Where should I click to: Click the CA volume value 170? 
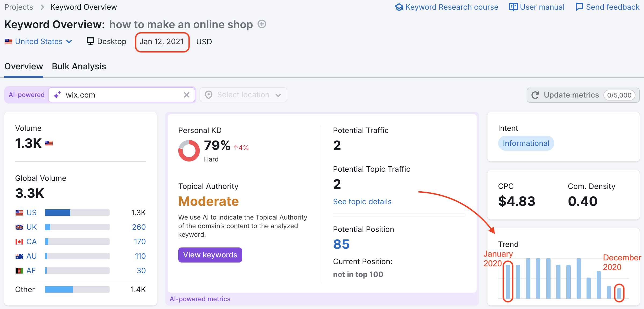[140, 242]
